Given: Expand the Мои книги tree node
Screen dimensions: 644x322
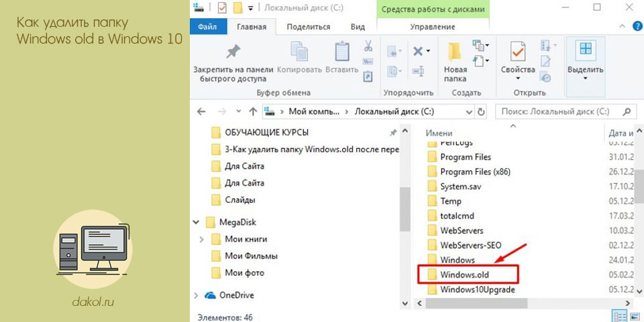Looking at the screenshot, I should click(201, 239).
